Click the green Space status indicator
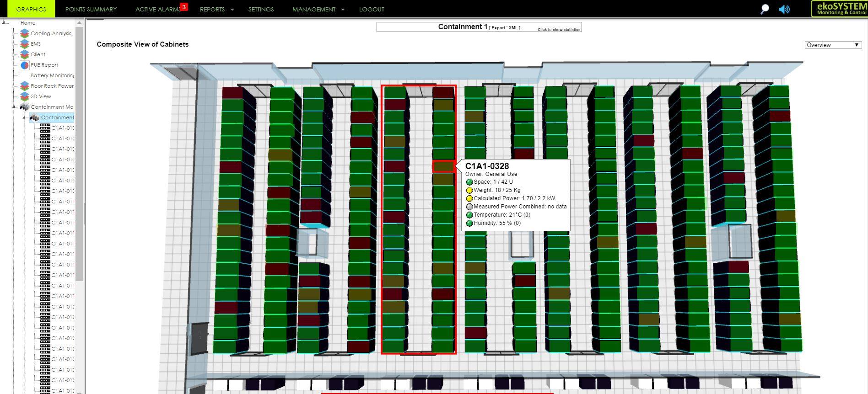The image size is (868, 394). click(x=469, y=182)
